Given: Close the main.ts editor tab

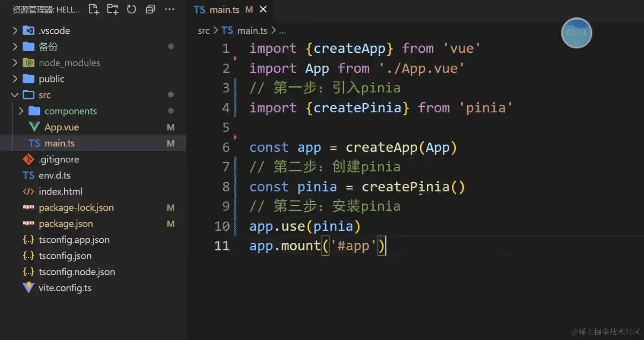Looking at the screenshot, I should point(263,10).
